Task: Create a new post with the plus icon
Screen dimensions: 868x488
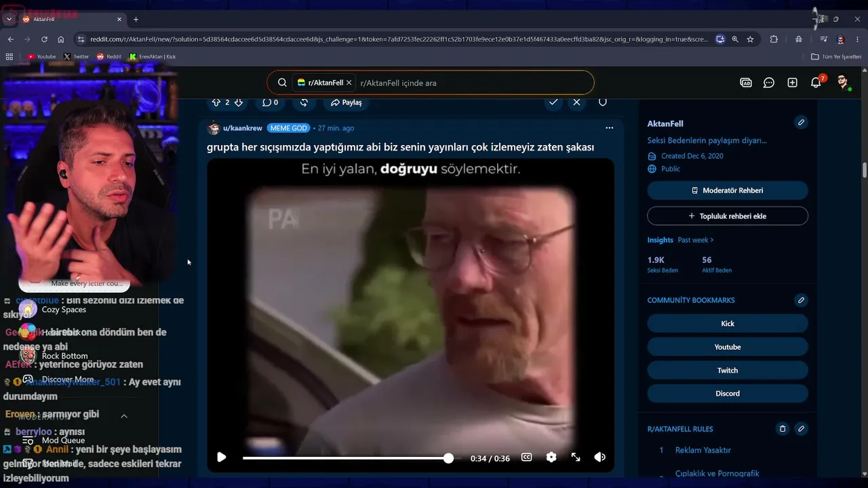Action: pos(792,83)
